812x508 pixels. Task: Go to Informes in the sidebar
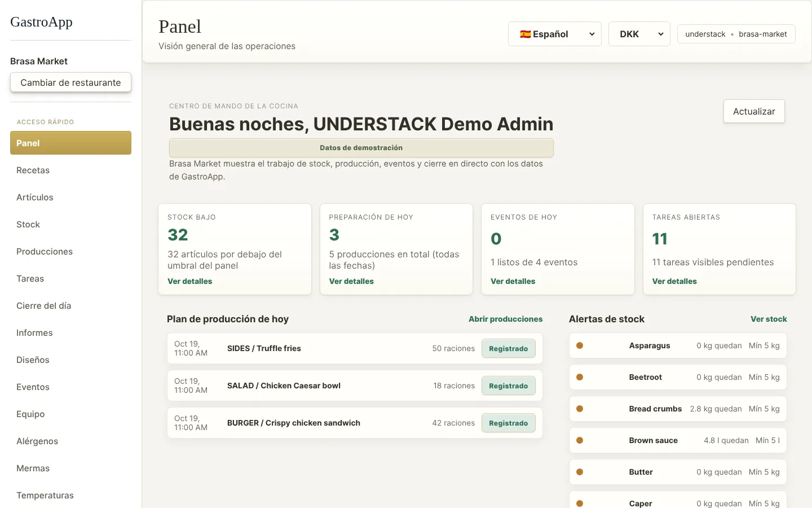click(70, 332)
